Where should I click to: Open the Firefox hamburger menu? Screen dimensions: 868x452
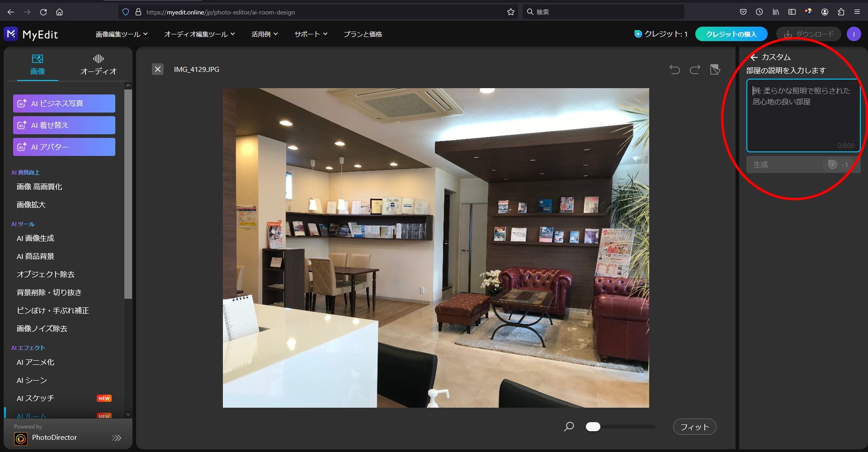coord(857,12)
